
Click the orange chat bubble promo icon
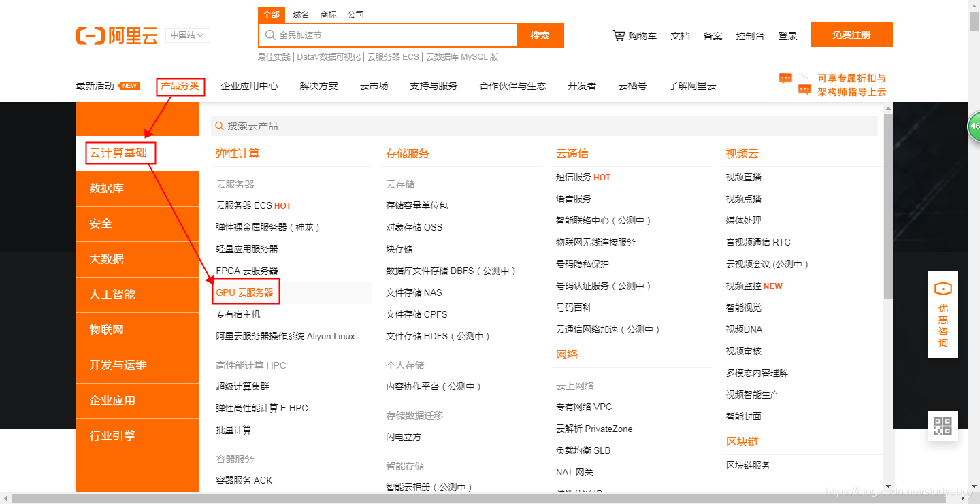point(795,84)
